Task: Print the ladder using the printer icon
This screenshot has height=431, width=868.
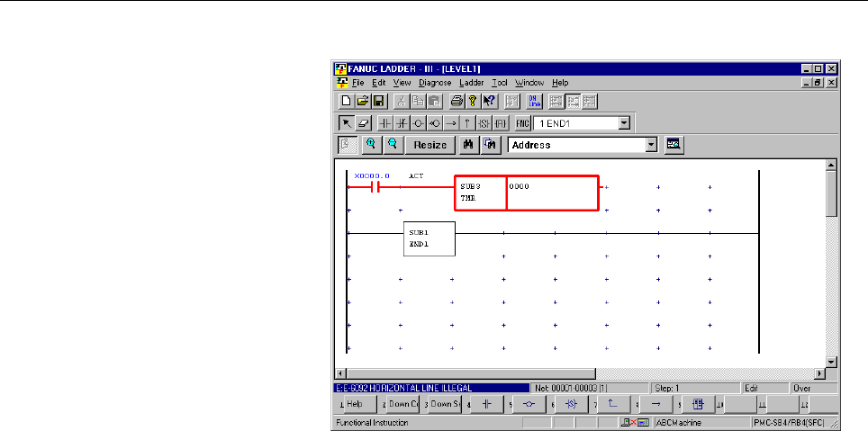Action: click(x=457, y=101)
